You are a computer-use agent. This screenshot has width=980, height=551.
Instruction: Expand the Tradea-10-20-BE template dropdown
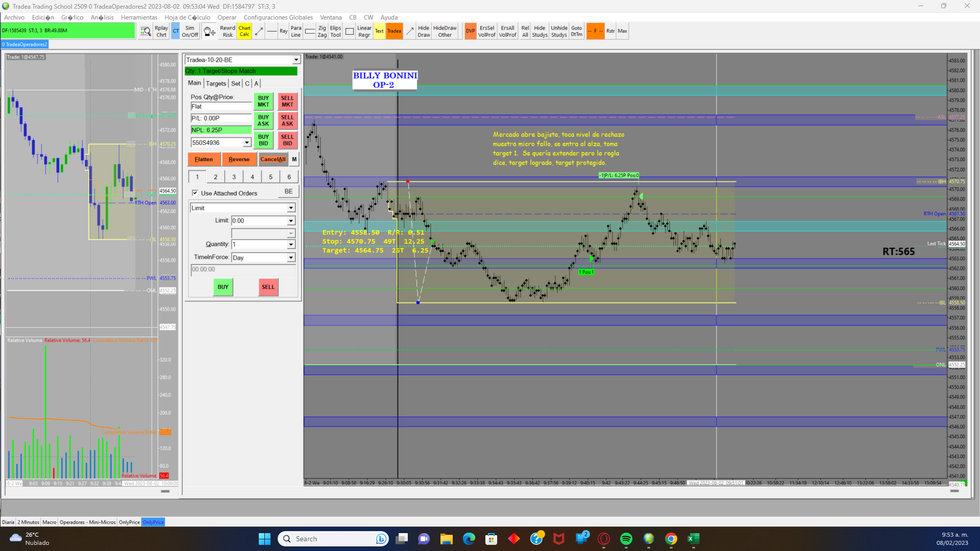296,60
